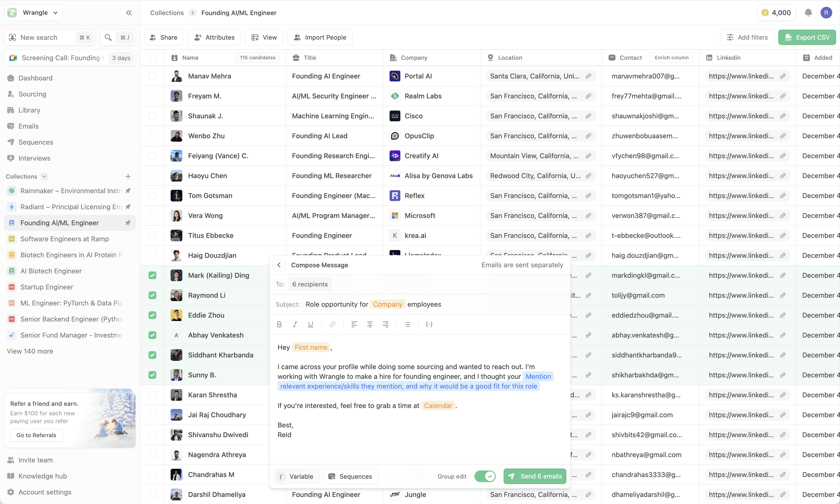Click the insert variable braces icon
840x504 pixels.
(429, 324)
